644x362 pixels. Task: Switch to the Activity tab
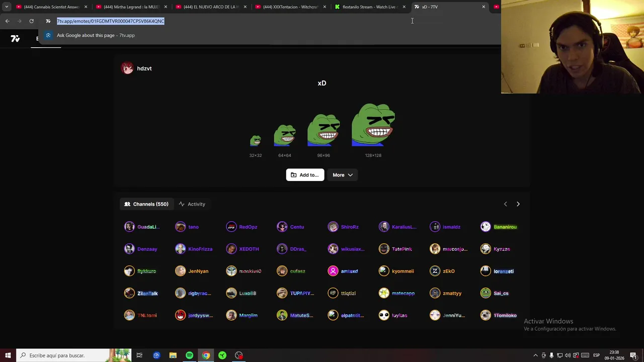[192, 204]
